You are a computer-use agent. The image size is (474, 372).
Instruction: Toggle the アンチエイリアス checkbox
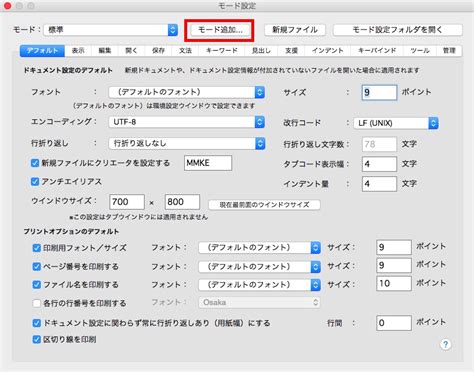(35, 182)
